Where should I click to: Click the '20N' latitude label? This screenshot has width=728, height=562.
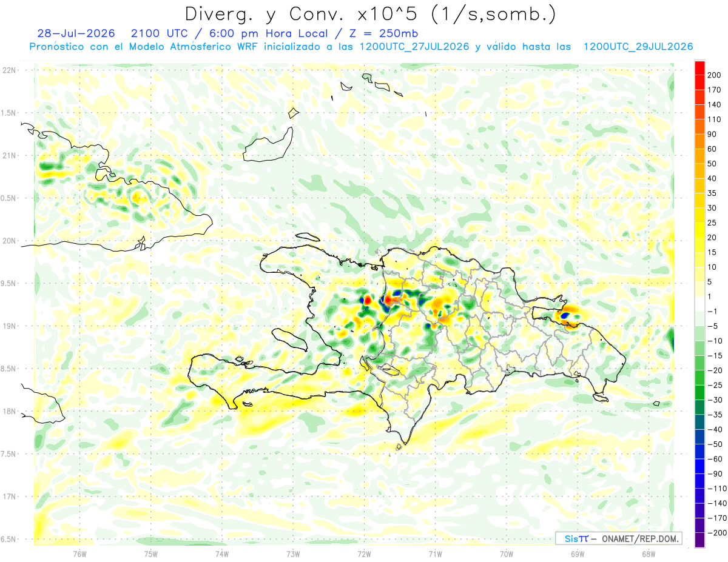tap(8, 241)
